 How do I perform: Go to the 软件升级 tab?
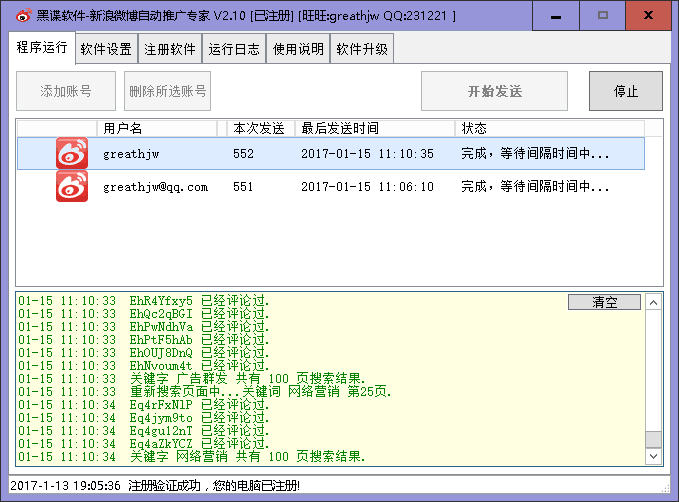pyautogui.click(x=362, y=49)
